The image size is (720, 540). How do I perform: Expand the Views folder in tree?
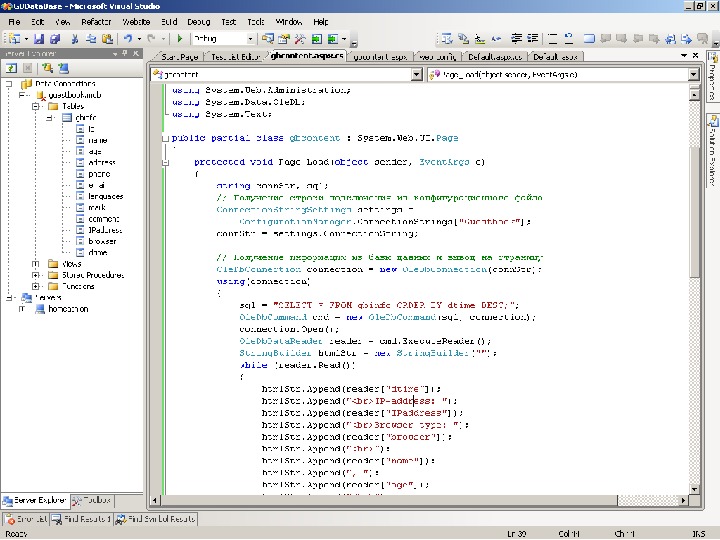pos(36,264)
